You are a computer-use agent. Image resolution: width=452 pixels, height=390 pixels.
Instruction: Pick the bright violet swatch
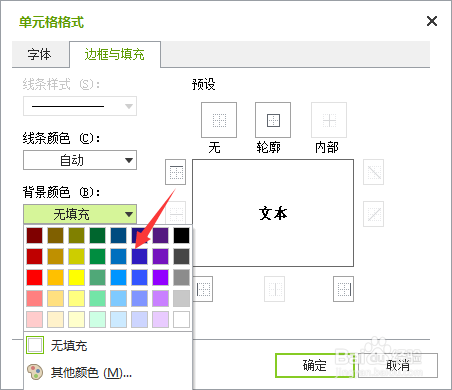point(160,277)
